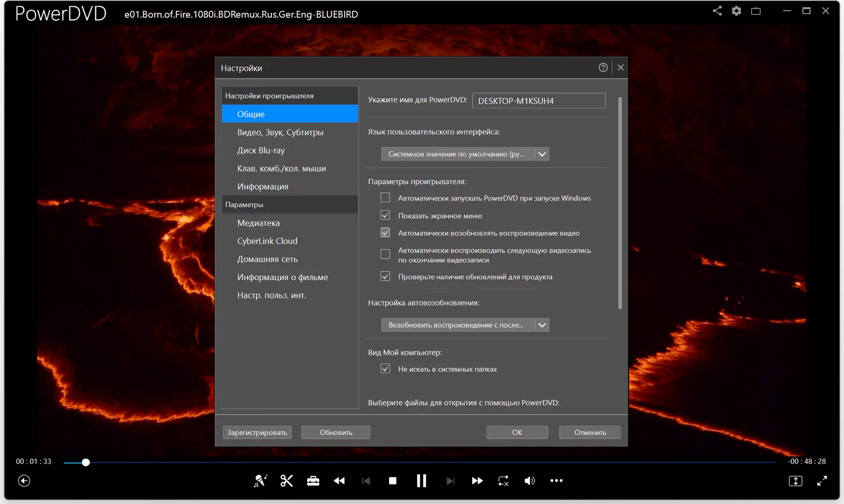The height and width of the screenshot is (504, 844).
Task: Open 'Клав. комб./кол. мыши' settings
Action: pyautogui.click(x=290, y=168)
